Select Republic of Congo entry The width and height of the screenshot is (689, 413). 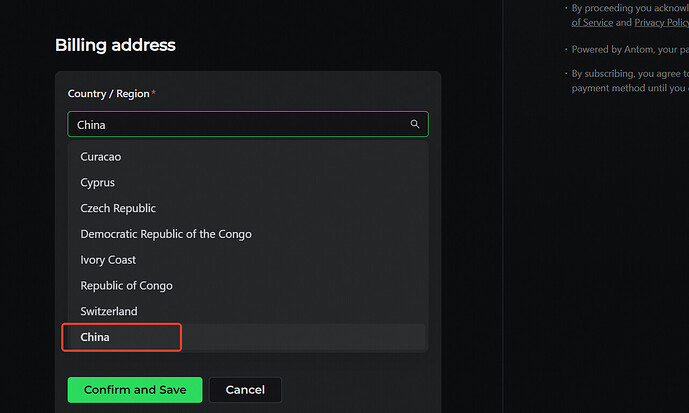coord(126,286)
